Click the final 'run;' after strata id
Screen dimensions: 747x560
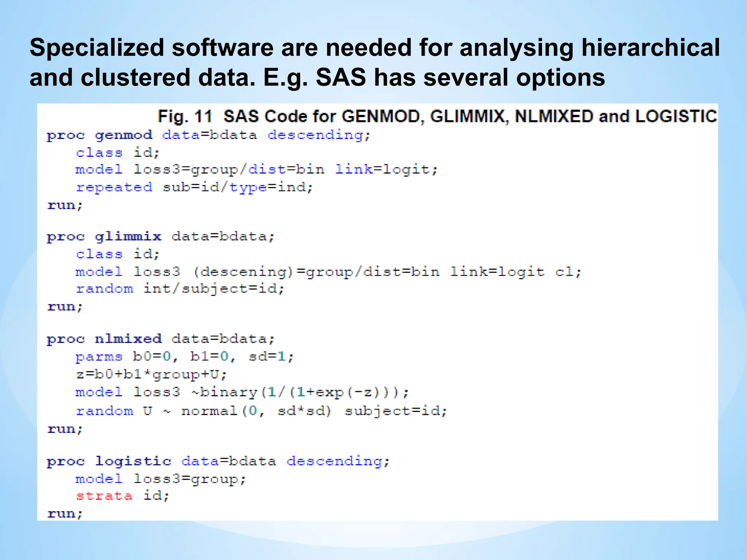tap(65, 514)
